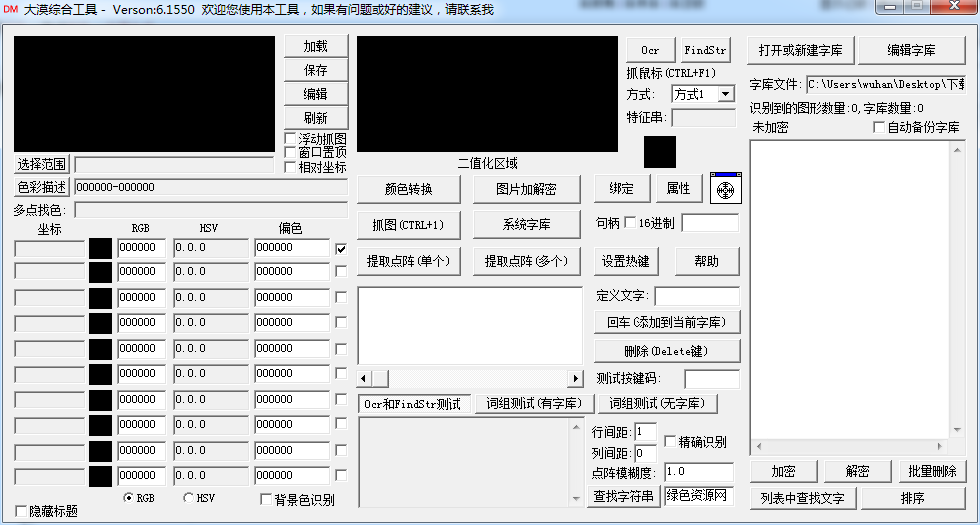
Task: Click the crosshair window-finder icon
Action: 726,188
